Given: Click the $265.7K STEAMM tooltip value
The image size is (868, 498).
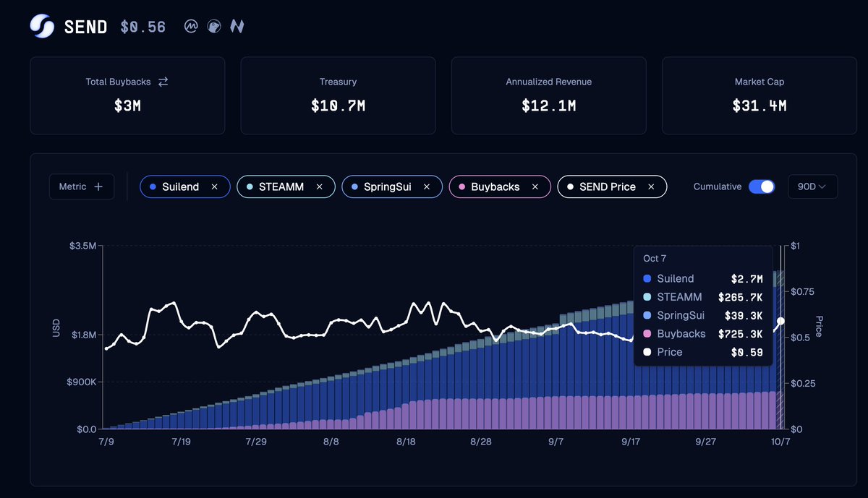Looking at the screenshot, I should click(741, 297).
